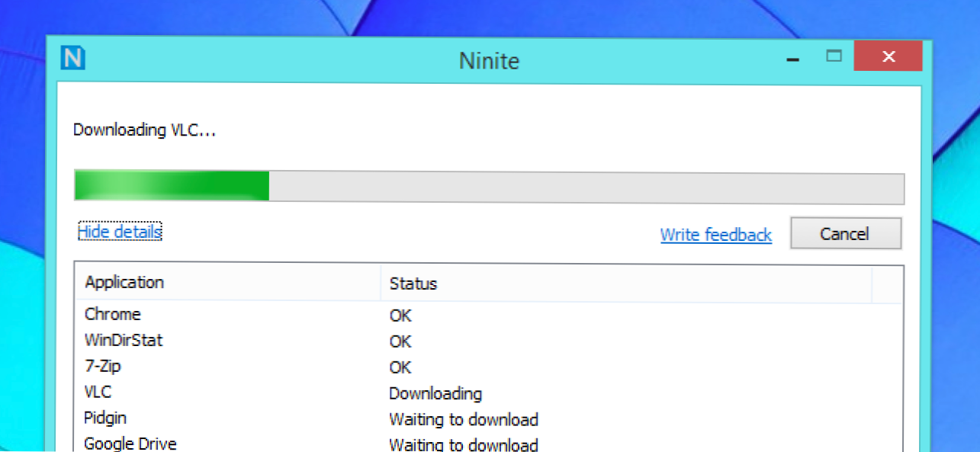The image size is (980, 452).
Task: Click the Downloading status for VLC
Action: [435, 393]
